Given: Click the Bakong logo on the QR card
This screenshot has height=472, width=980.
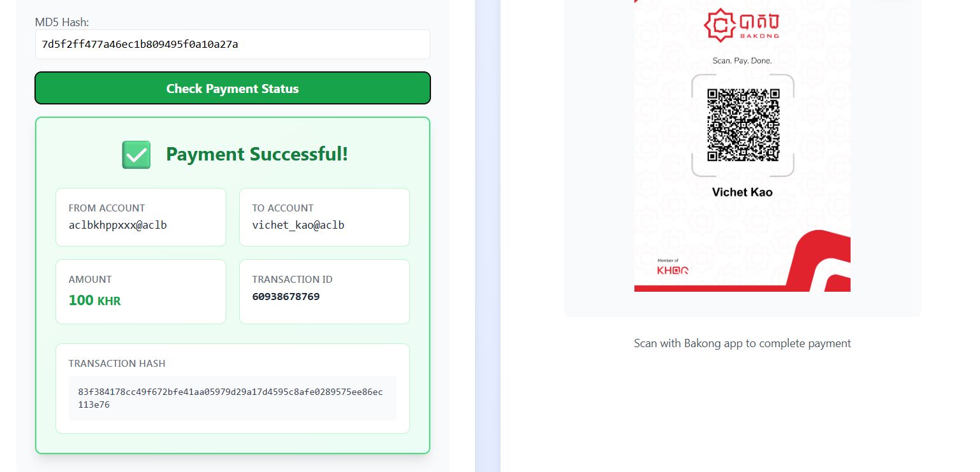Looking at the screenshot, I should tap(742, 24).
